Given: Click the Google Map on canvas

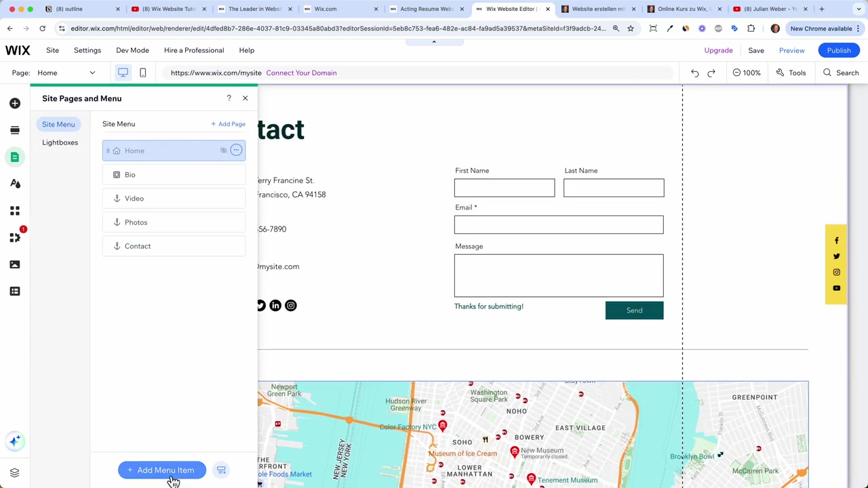Looking at the screenshot, I should [533, 434].
